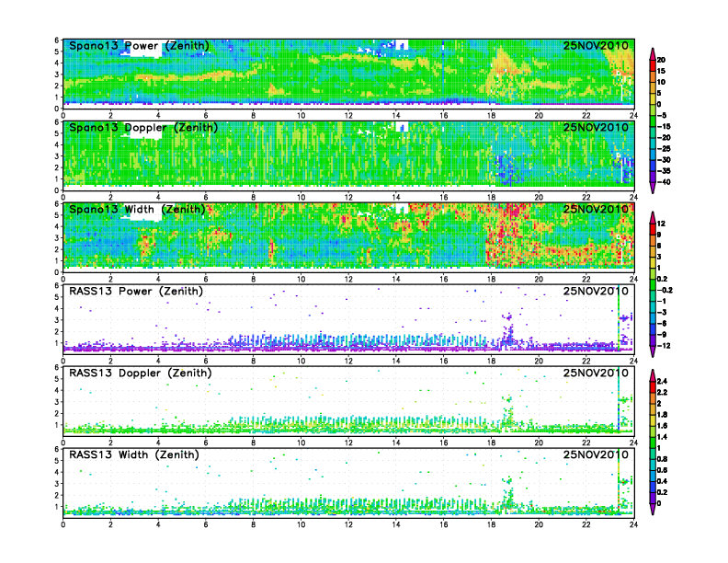Image resolution: width=728 pixels, height=563 pixels.
Task: Click hour tick '8' below Spano13 Width panel
Action: pyautogui.click(x=253, y=279)
